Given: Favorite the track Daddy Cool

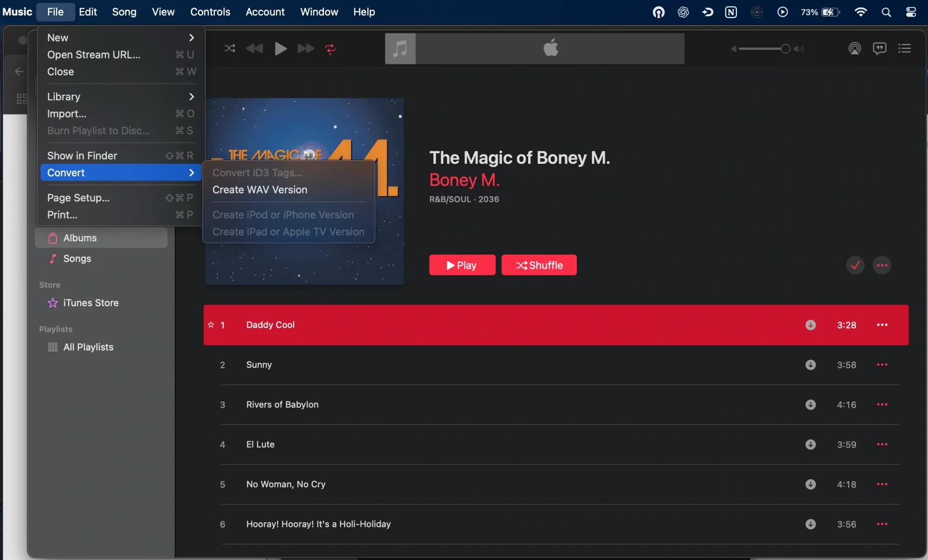Looking at the screenshot, I should point(211,325).
